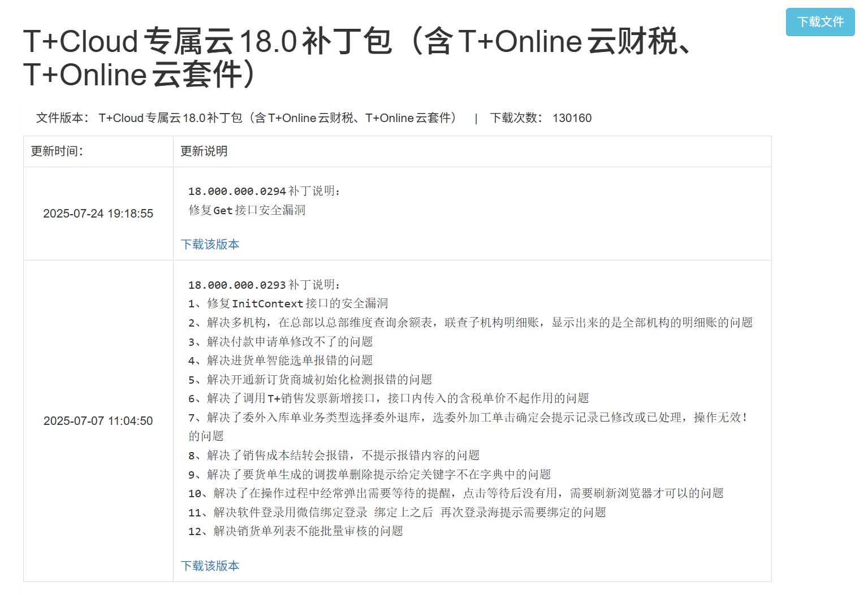The height and width of the screenshot is (595, 868).
Task: Click note 8 about 销售成本结转 error
Action: tap(334, 455)
